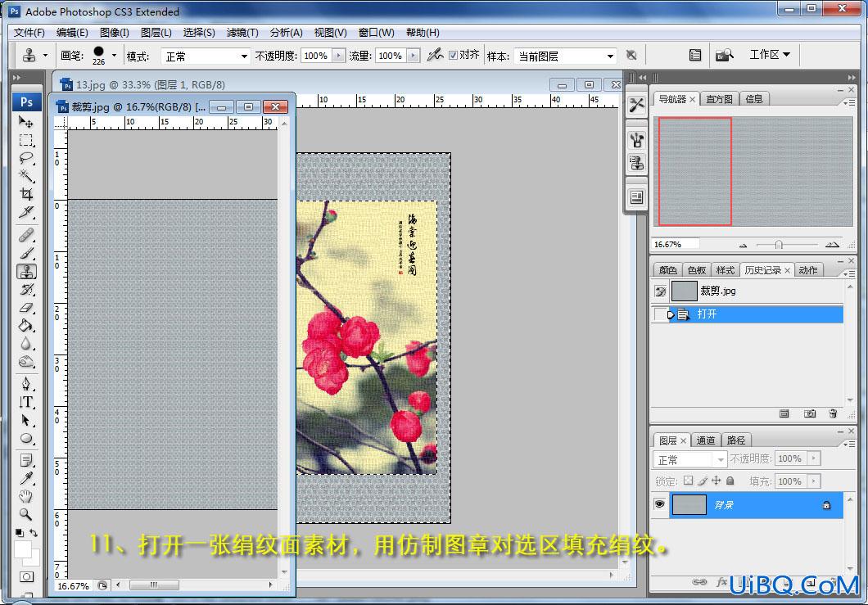The height and width of the screenshot is (605, 868).
Task: Select the Paint Bucket tool
Action: (26, 326)
